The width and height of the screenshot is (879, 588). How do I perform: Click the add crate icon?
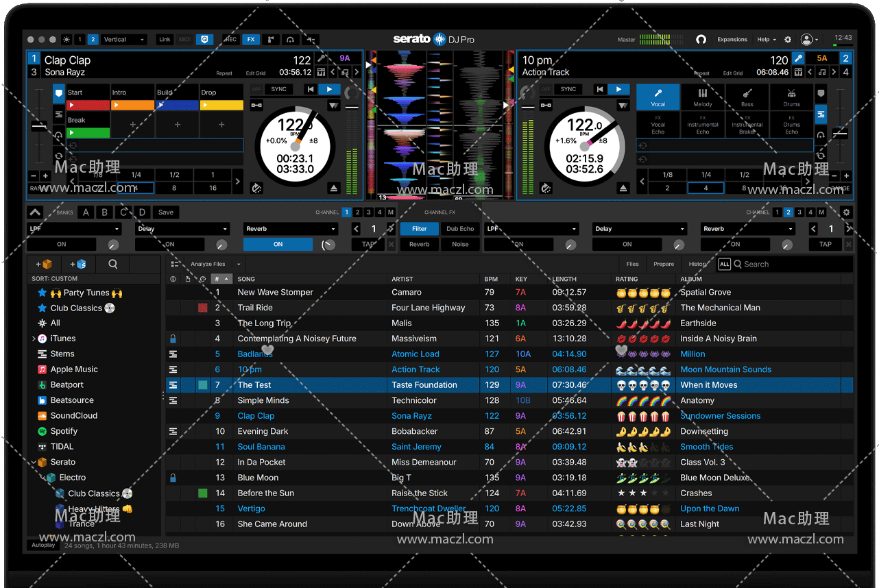click(43, 265)
